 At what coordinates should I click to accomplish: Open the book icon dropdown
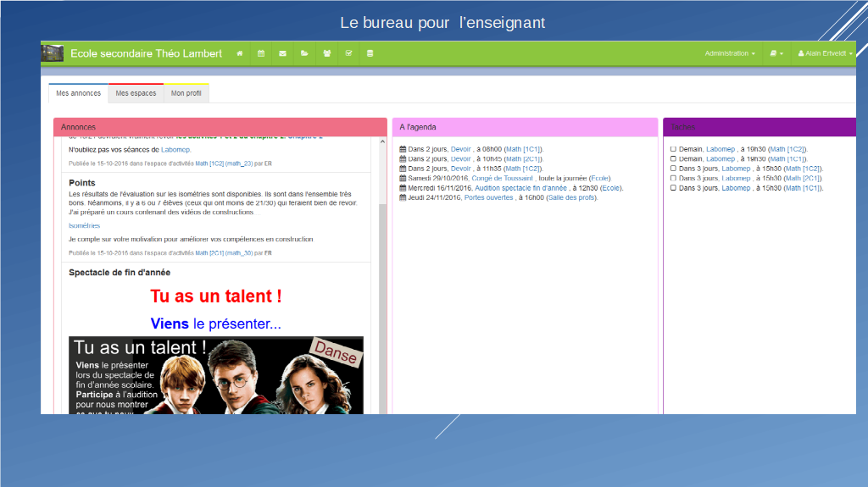click(x=776, y=53)
